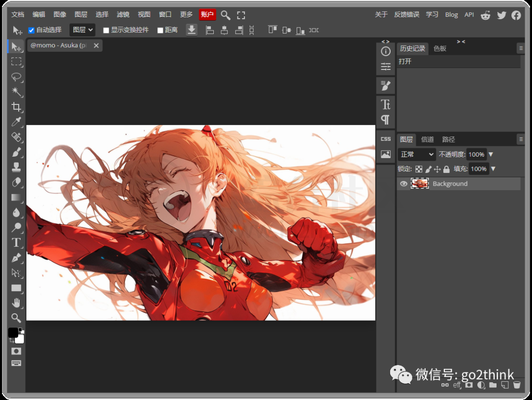The height and width of the screenshot is (400, 532).
Task: Select the Spot Healing Brush tool
Action: pyautogui.click(x=16, y=137)
